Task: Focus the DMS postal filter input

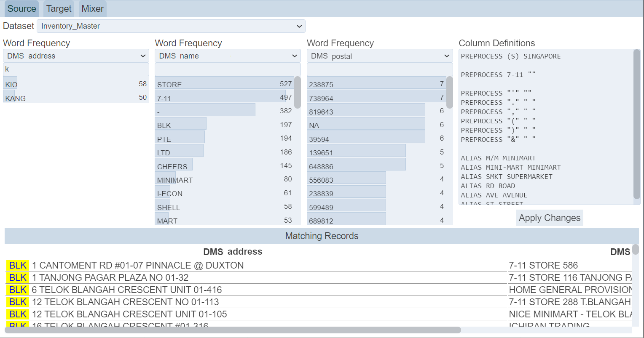Action: click(379, 69)
